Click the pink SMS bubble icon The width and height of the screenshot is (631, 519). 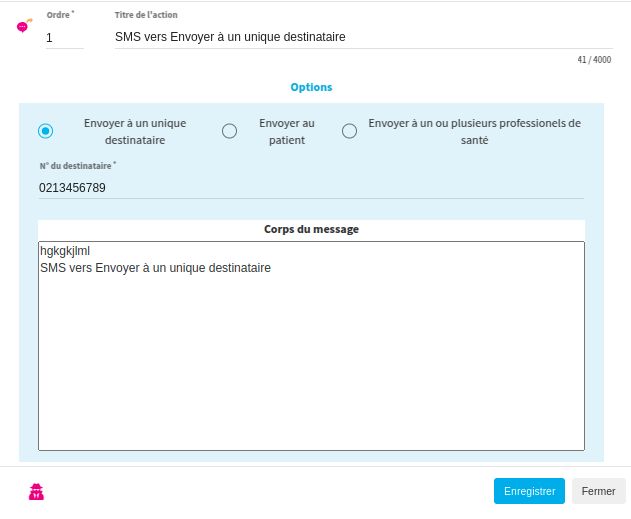[24, 26]
